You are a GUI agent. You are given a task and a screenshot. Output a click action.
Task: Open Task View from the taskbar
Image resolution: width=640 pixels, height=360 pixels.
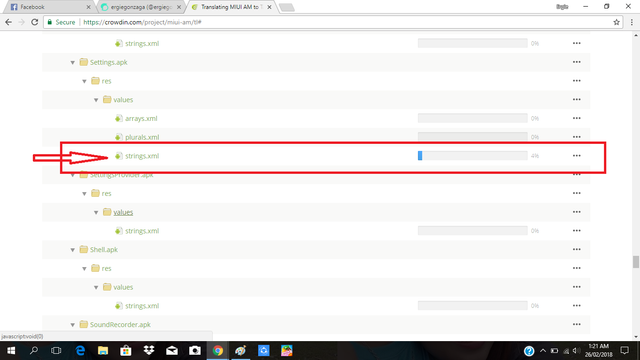56,351
